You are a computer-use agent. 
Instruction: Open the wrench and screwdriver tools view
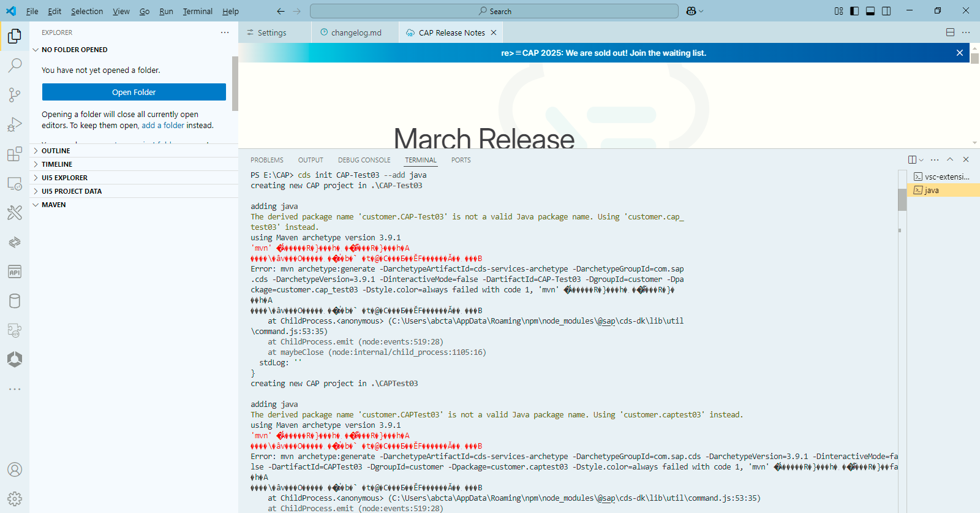click(15, 213)
